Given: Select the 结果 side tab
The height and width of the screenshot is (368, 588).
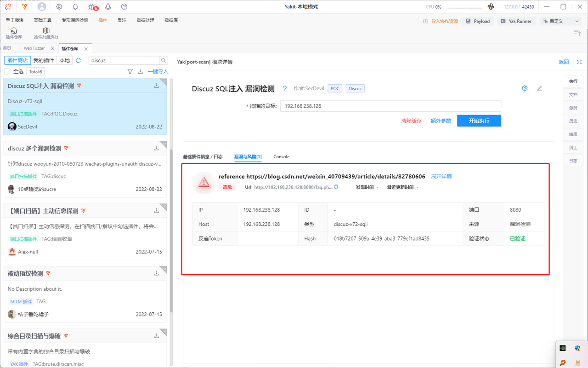Looking at the screenshot, I should click(x=573, y=134).
